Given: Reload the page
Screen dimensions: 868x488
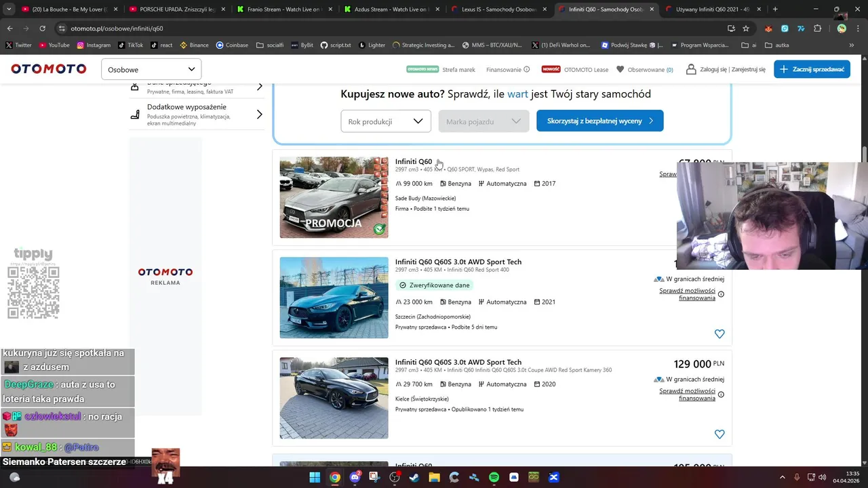Looking at the screenshot, I should pyautogui.click(x=42, y=28).
